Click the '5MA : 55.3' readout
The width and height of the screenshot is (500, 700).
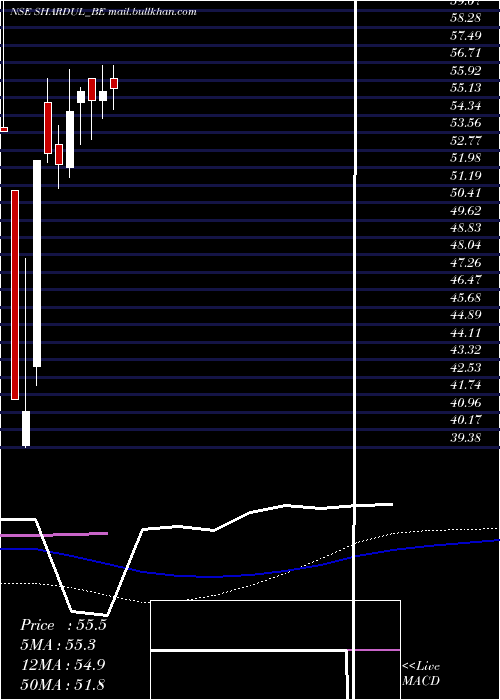[58, 645]
